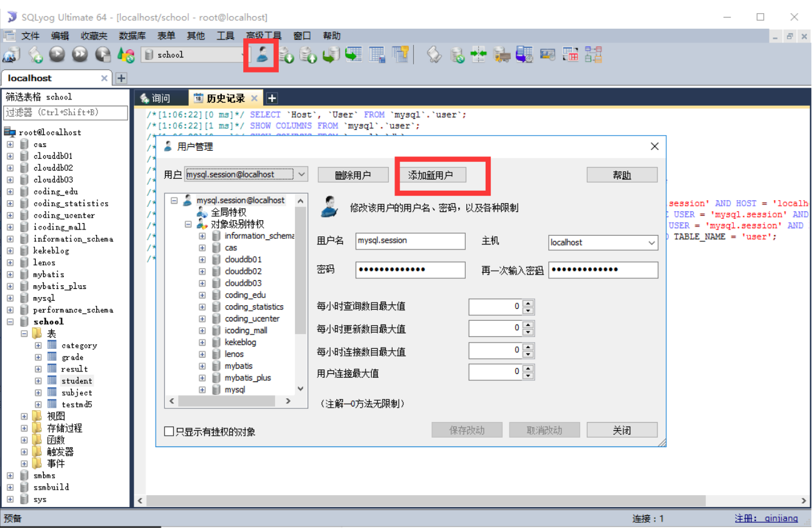Collapse 对象级别特权 in dialog tree
Viewport: 812px width, 529px height.
click(188, 224)
